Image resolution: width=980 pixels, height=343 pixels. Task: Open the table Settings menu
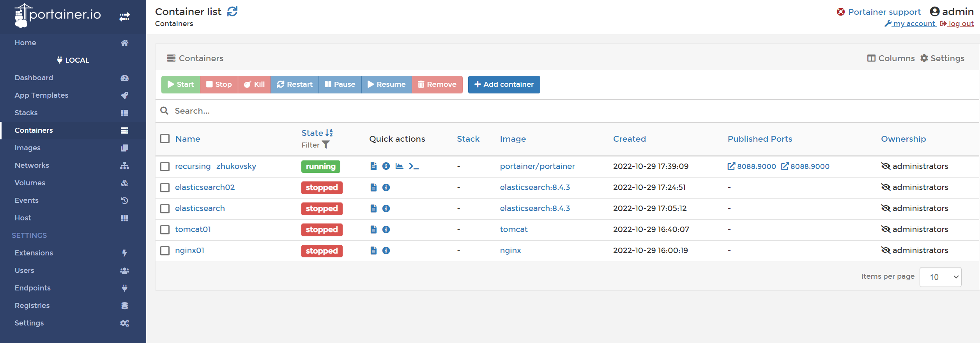[942, 58]
